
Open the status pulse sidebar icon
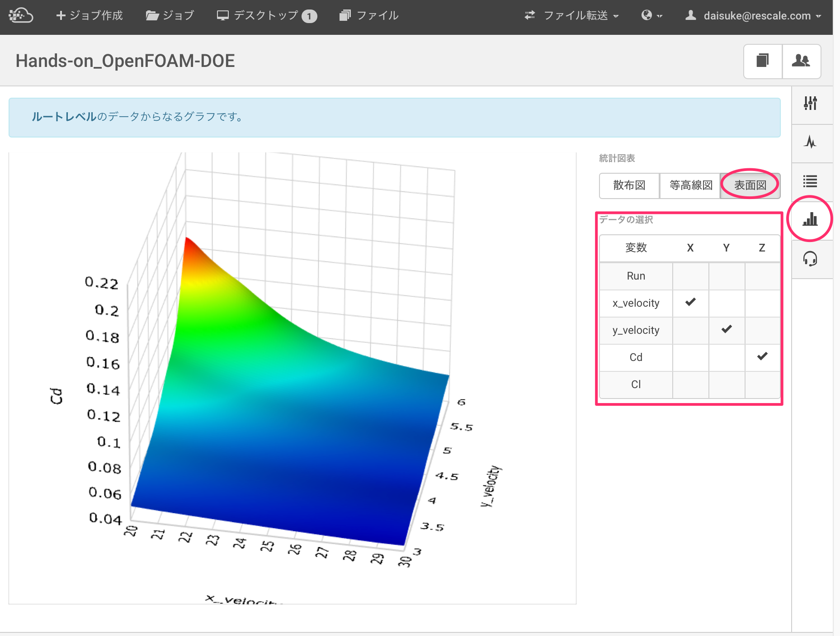tap(810, 143)
